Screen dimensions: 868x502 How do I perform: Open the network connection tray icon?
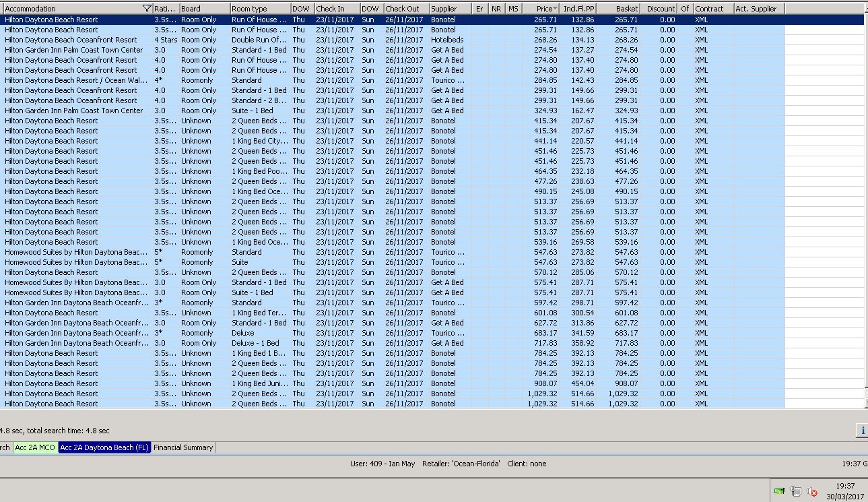coord(795,491)
